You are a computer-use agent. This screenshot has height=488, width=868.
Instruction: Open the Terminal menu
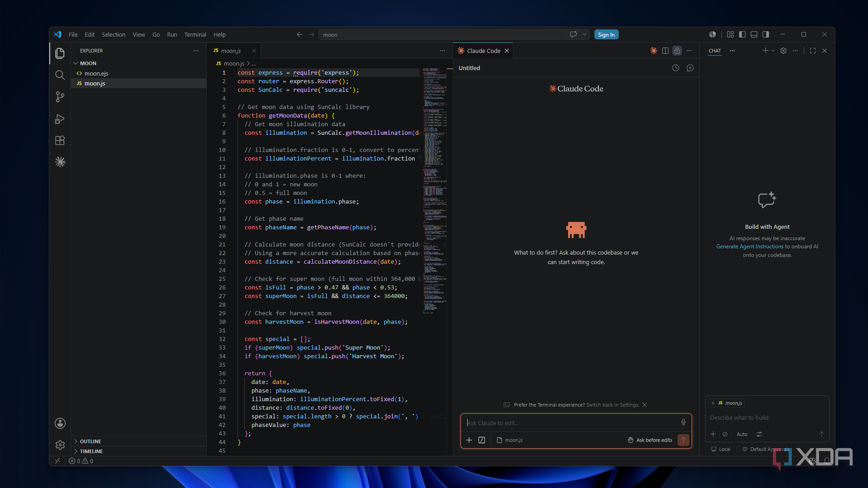tap(195, 34)
